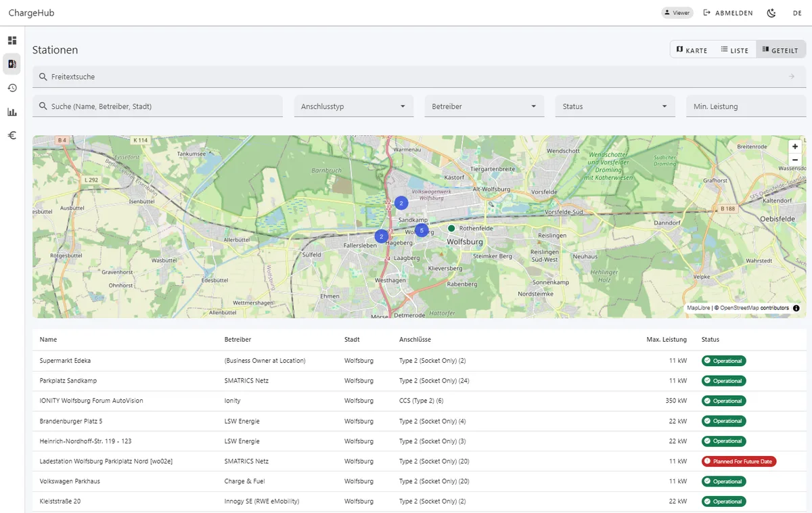The image size is (812, 513).
Task: Select the Brandenburger Platz 5 row
Action: 420,421
